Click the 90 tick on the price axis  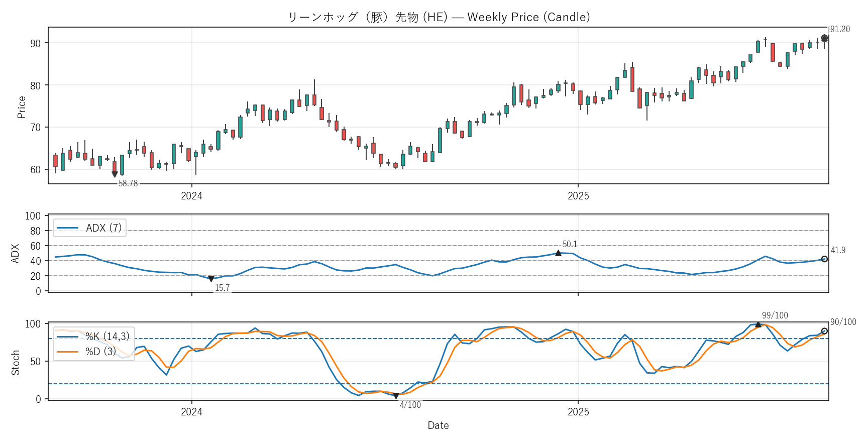35,44
